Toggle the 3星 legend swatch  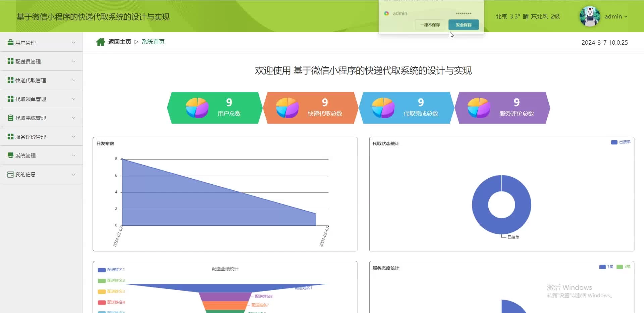point(620,267)
